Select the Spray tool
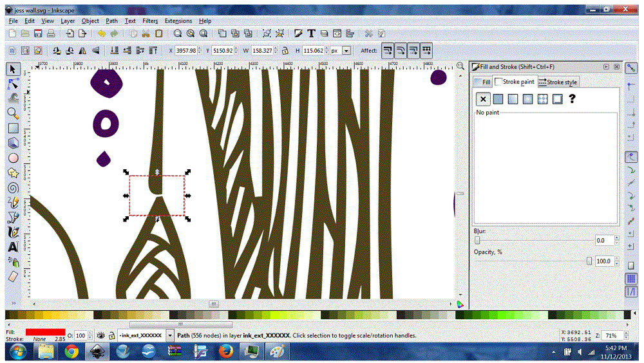This screenshot has height=363, width=644. [x=13, y=261]
